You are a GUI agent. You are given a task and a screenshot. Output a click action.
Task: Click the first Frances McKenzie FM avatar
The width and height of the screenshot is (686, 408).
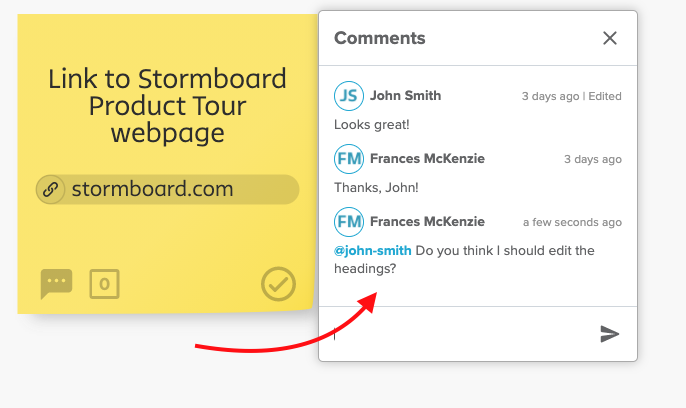pos(349,159)
